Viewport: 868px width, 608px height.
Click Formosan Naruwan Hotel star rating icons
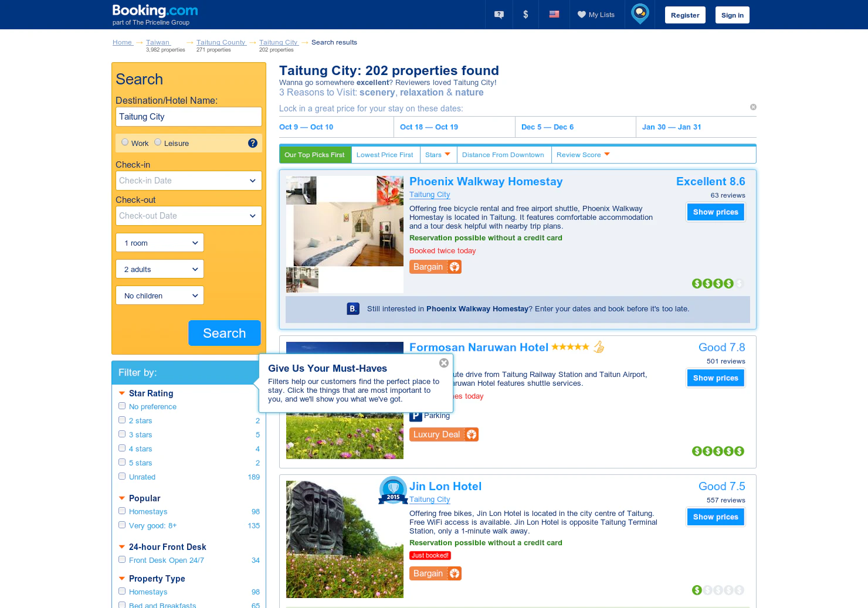570,347
